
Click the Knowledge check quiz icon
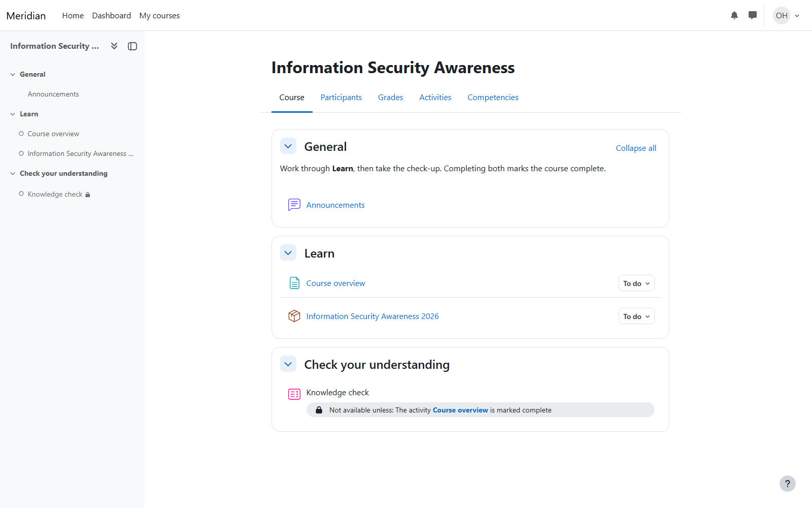[294, 394]
